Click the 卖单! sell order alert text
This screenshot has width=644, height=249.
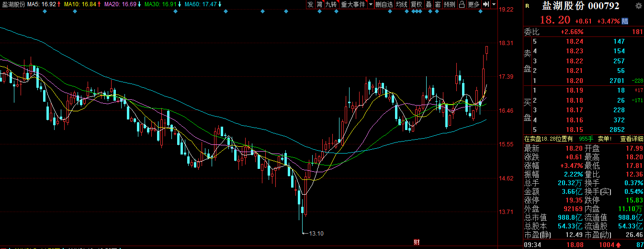[605, 139]
